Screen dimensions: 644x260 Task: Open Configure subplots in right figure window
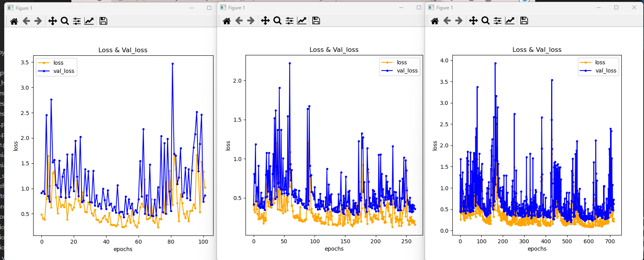[498, 21]
